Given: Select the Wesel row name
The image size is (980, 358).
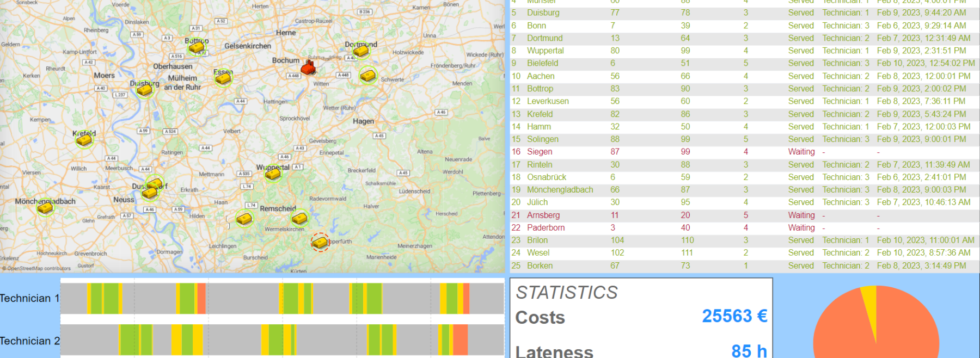Looking at the screenshot, I should click(x=538, y=253).
